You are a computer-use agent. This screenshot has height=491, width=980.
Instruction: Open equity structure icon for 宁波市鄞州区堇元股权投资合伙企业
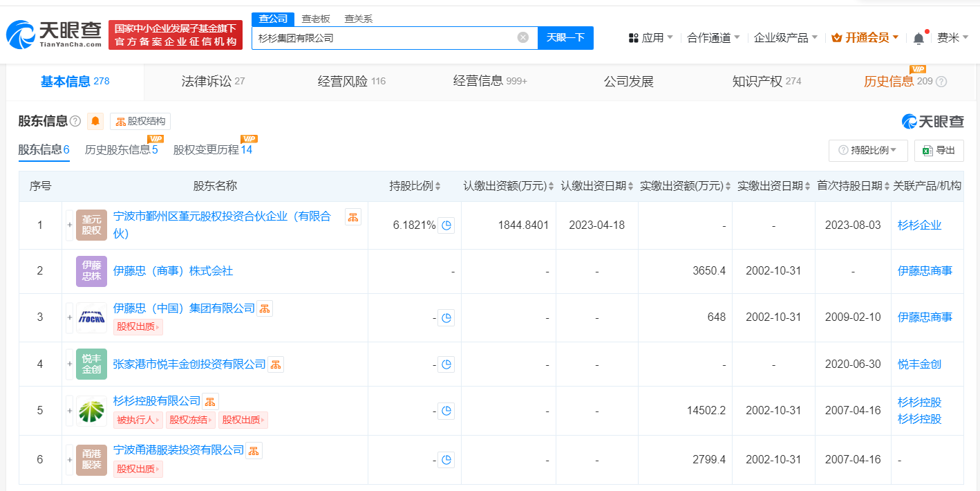353,217
